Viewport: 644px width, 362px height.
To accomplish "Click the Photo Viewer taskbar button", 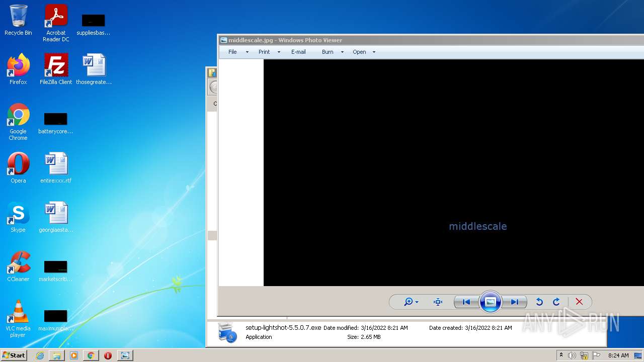I will (125, 355).
